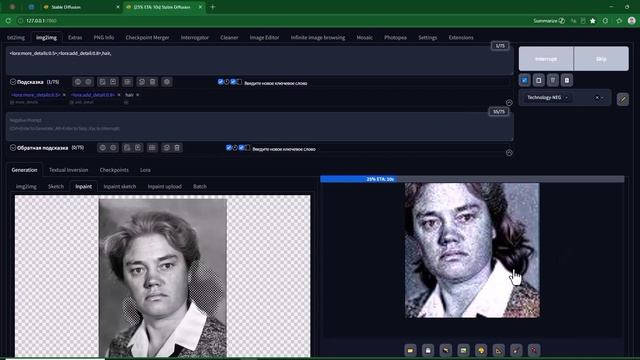Click first icon in Подсказка toolbar

[78, 82]
